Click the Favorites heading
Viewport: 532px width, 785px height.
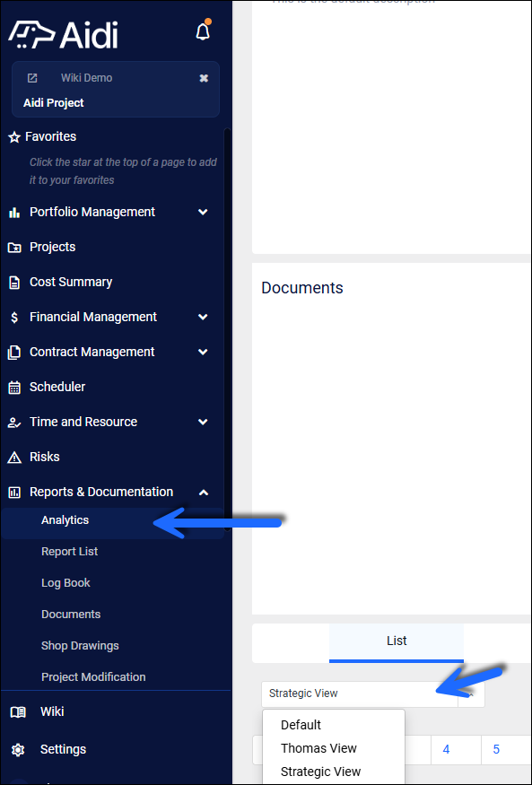pos(50,136)
